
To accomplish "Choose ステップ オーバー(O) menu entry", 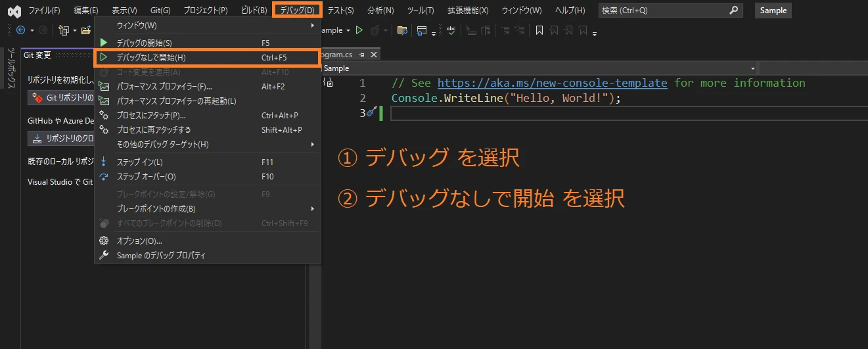I will click(207, 176).
